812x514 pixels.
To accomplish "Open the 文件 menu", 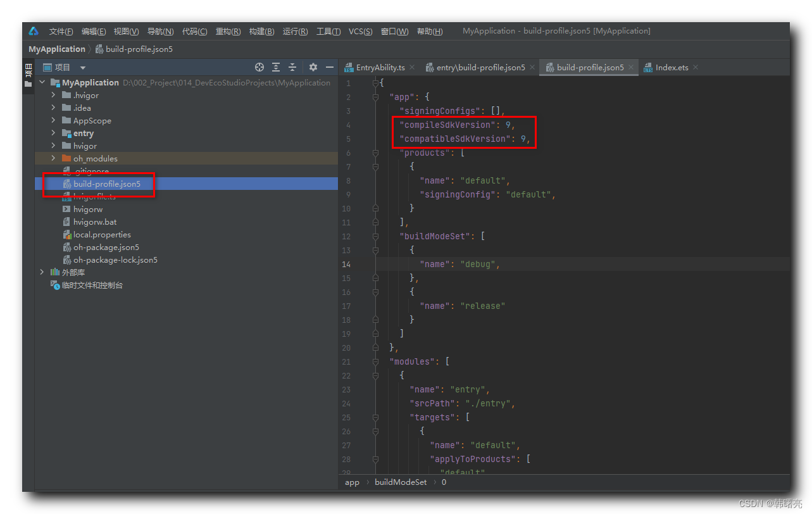I will point(60,30).
